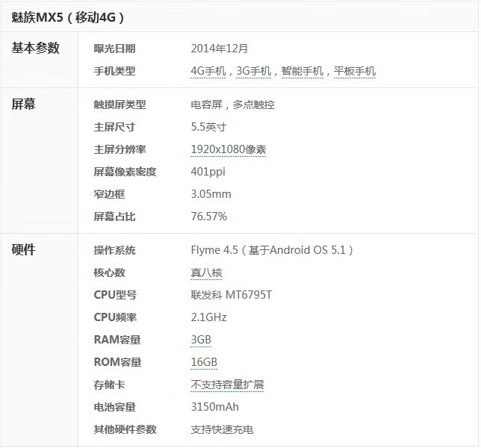Select the 硬件 section heading
This screenshot has width=481, height=448.
pos(24,249)
